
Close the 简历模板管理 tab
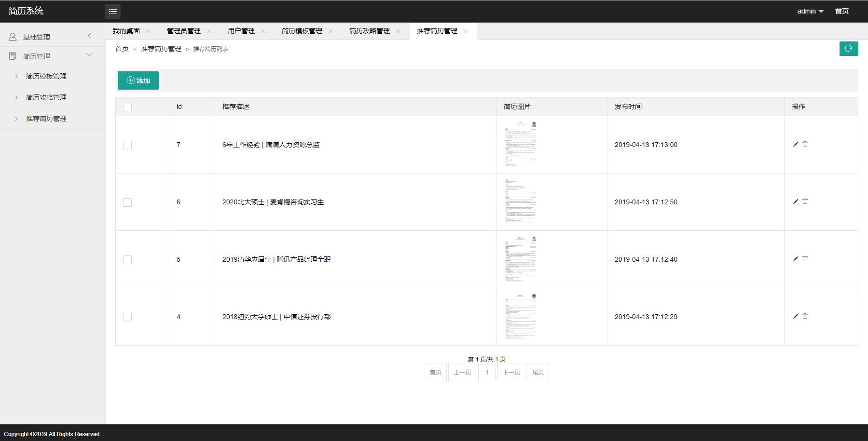point(331,31)
